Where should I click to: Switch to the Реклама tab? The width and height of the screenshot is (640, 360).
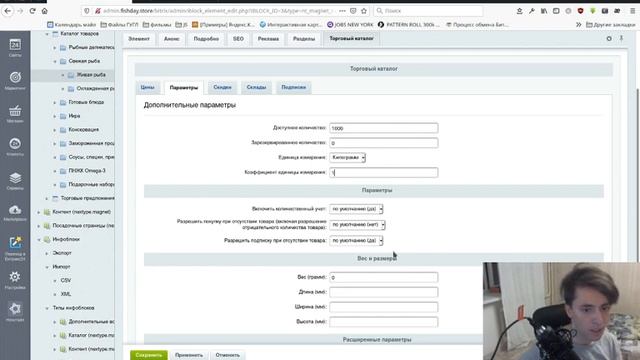pyautogui.click(x=268, y=39)
